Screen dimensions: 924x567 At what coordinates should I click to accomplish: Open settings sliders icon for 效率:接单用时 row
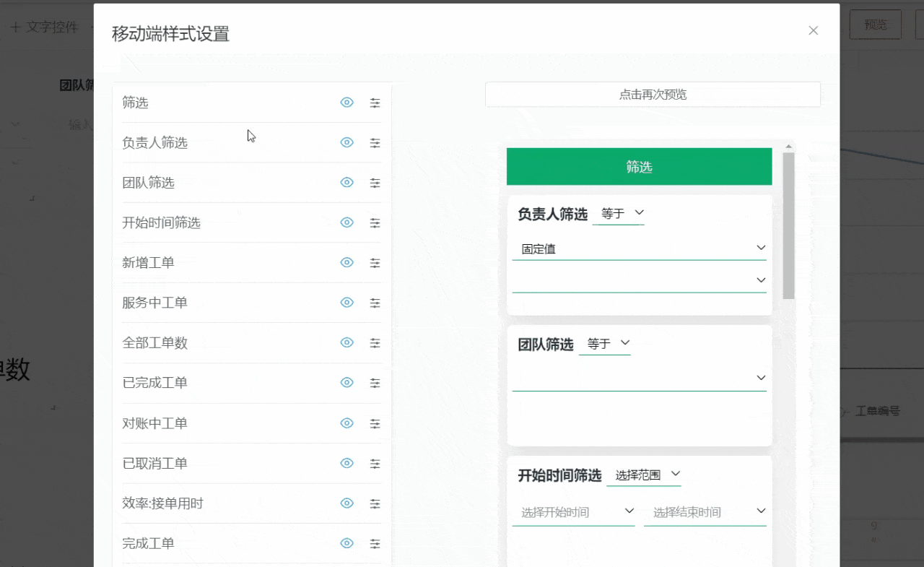[375, 503]
